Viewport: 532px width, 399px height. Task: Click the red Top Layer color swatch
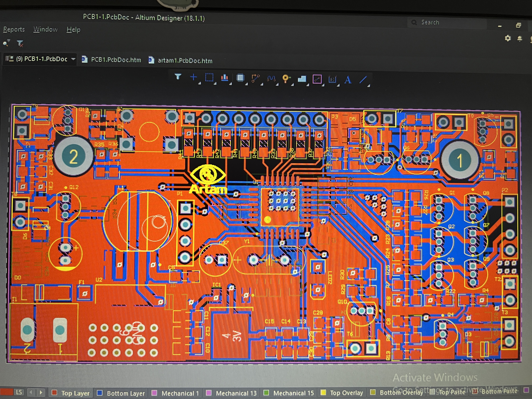pos(54,393)
